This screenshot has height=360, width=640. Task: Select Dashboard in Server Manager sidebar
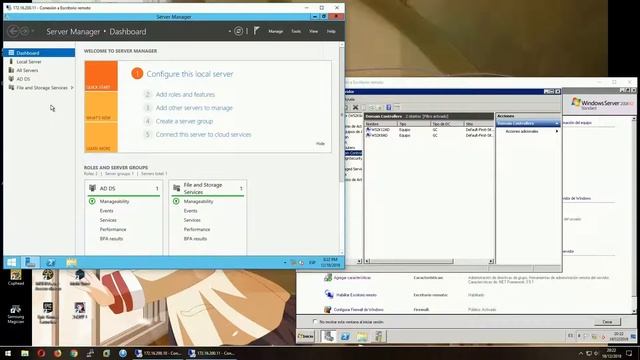click(39, 53)
